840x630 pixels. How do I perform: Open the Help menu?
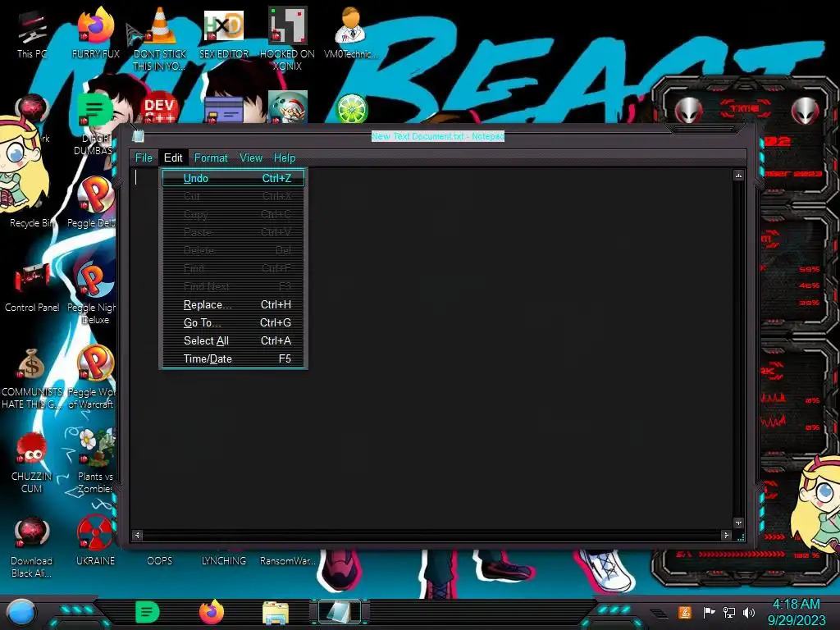[x=285, y=157]
